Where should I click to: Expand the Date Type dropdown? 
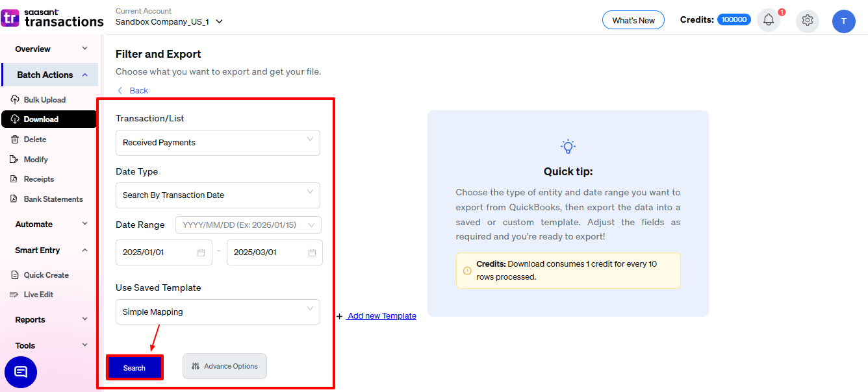[x=218, y=195]
